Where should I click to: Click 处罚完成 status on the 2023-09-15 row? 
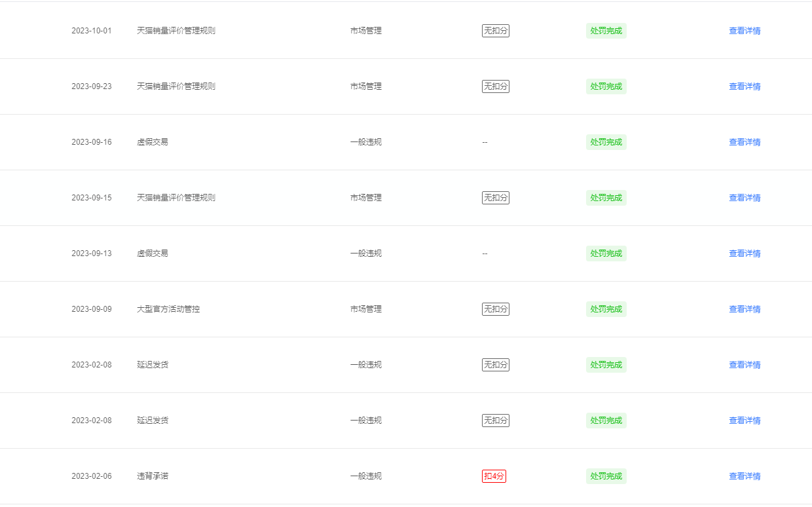coord(606,198)
